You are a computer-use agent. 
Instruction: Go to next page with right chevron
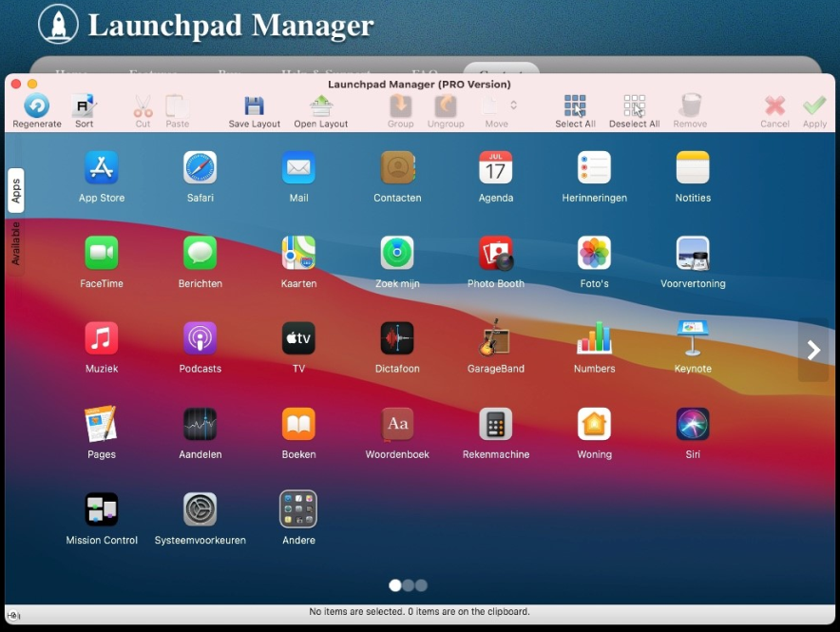(x=813, y=350)
